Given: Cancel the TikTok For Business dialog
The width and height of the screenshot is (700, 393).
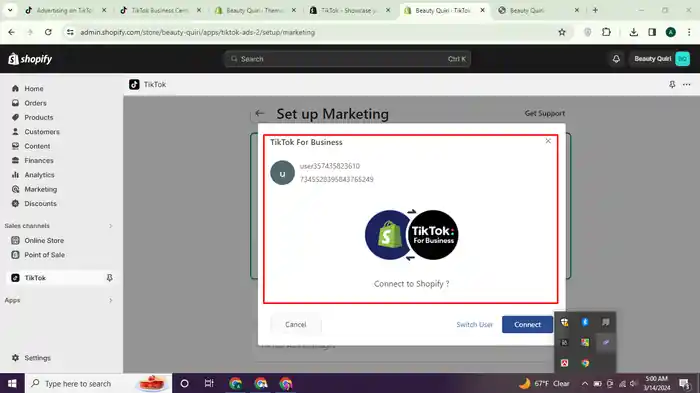Looking at the screenshot, I should (296, 325).
